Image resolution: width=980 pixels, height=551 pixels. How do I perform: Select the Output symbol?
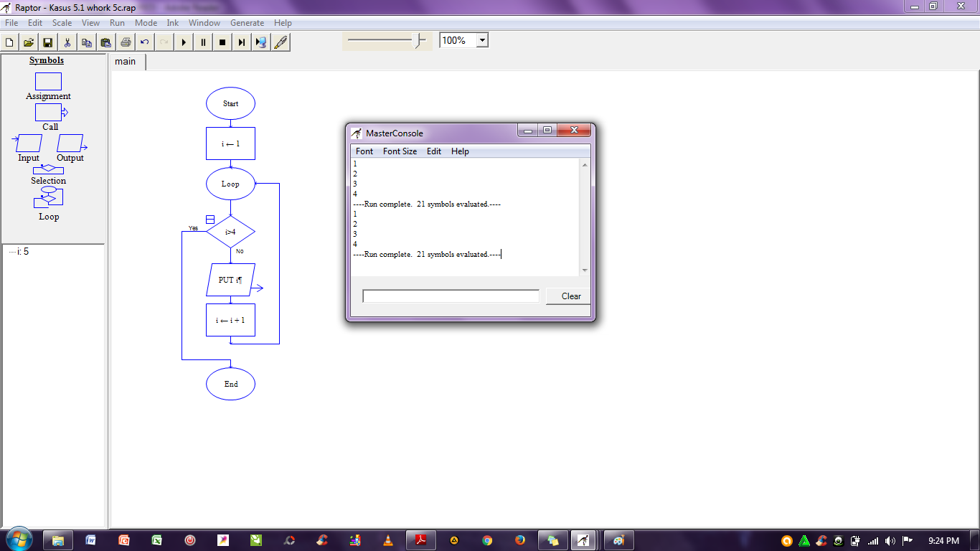click(71, 143)
